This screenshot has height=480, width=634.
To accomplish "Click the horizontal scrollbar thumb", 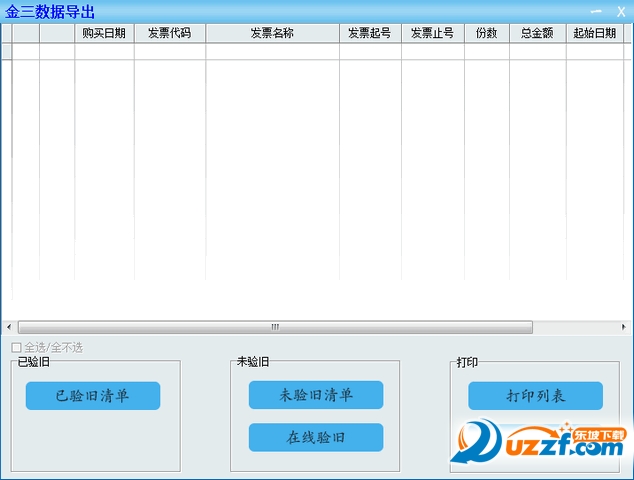I will pyautogui.click(x=275, y=327).
